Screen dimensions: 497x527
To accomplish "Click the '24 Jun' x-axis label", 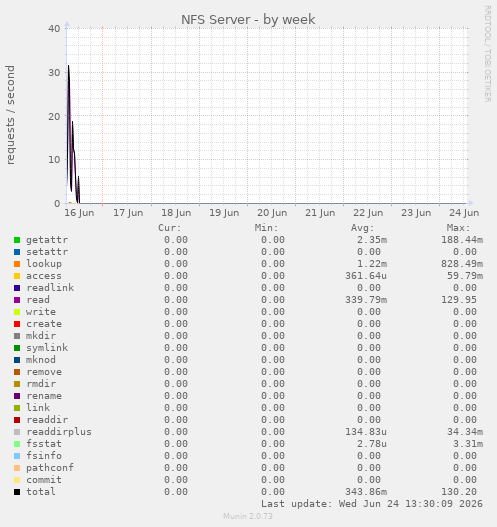I will click(x=464, y=213).
